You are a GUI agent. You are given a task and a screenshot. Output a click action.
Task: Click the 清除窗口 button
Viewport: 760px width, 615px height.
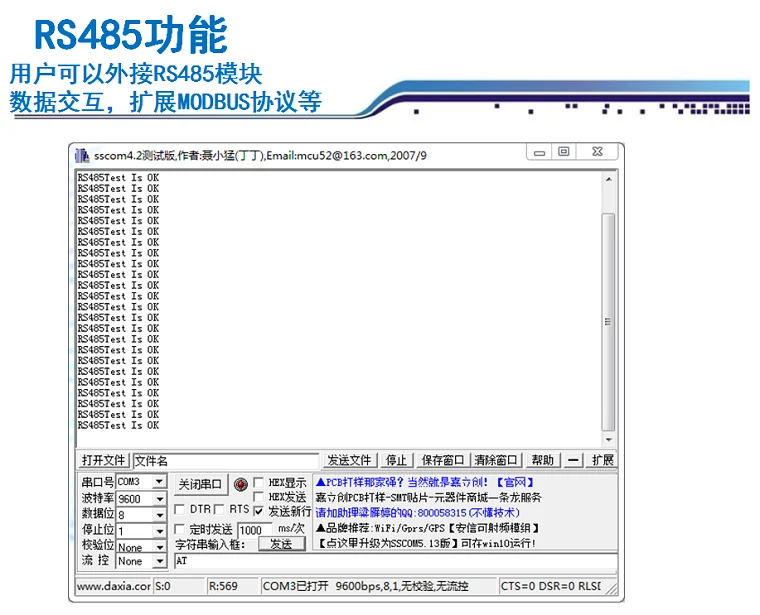pos(495,460)
